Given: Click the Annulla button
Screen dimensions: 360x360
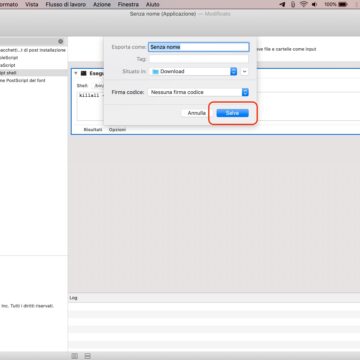Looking at the screenshot, I should tap(197, 113).
